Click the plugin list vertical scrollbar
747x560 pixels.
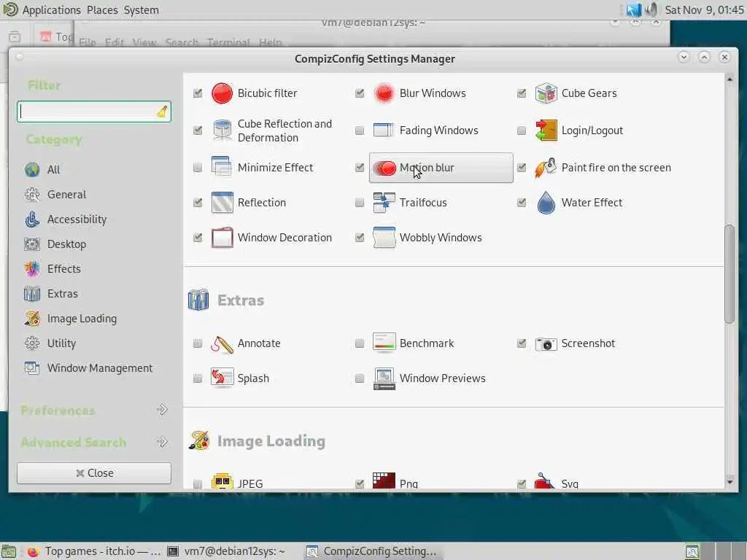pos(729,274)
